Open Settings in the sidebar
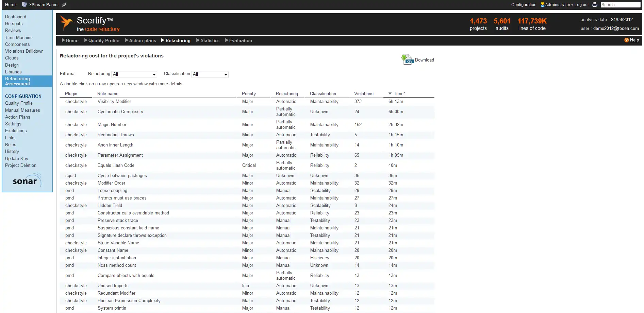 point(13,124)
